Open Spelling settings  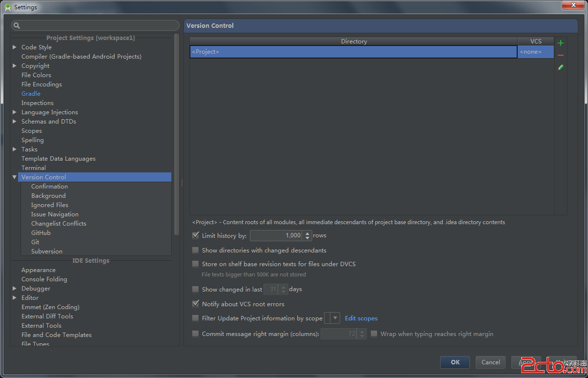(33, 140)
